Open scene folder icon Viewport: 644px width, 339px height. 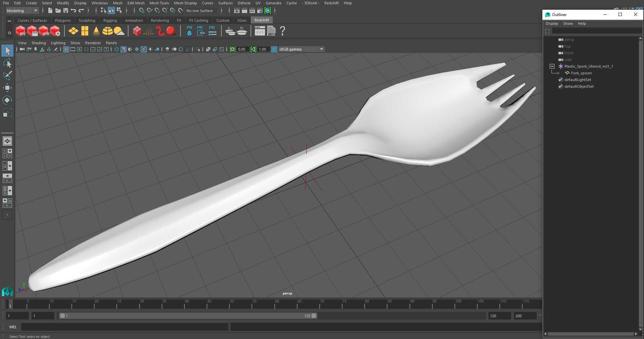coord(58,11)
